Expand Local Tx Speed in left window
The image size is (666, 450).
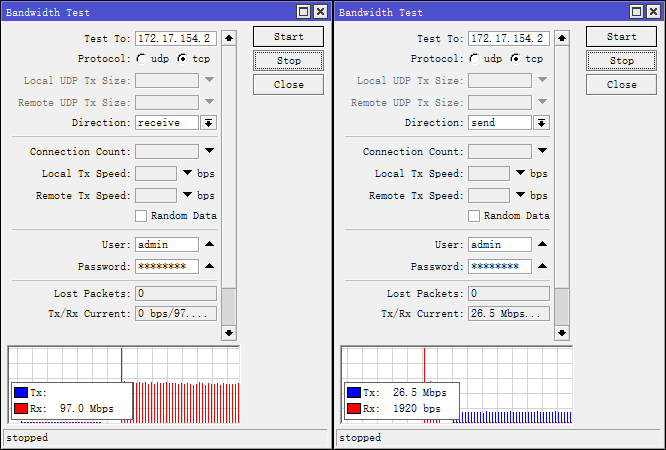187,173
